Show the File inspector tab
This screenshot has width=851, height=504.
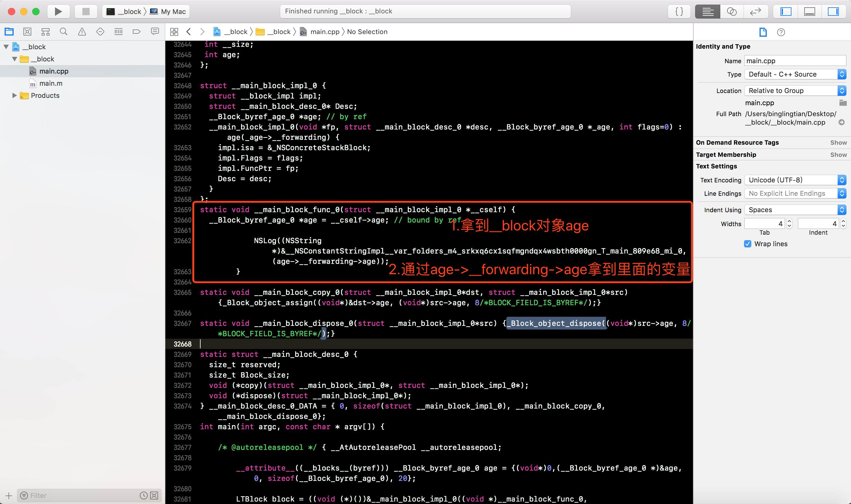tap(763, 32)
